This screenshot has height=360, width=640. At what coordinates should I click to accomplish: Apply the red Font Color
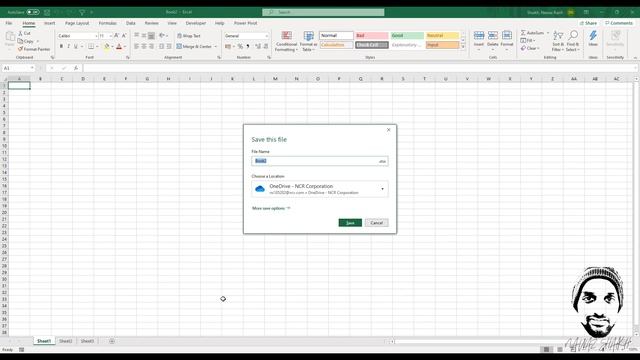(x=119, y=47)
